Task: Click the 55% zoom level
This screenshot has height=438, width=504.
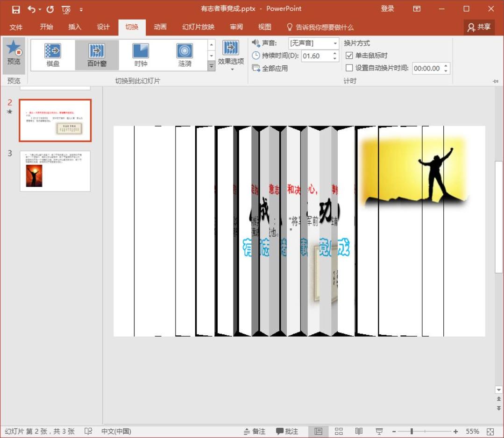Action: 472,431
